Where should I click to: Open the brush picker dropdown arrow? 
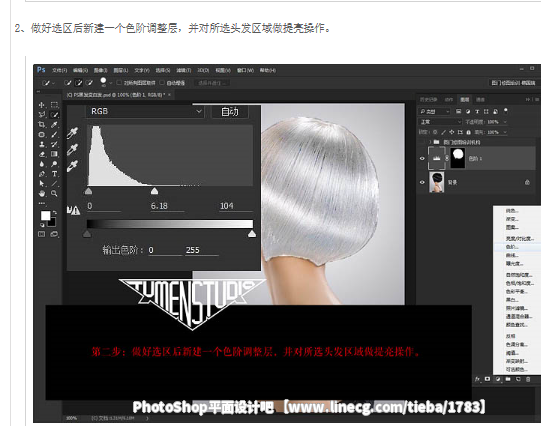tap(111, 83)
